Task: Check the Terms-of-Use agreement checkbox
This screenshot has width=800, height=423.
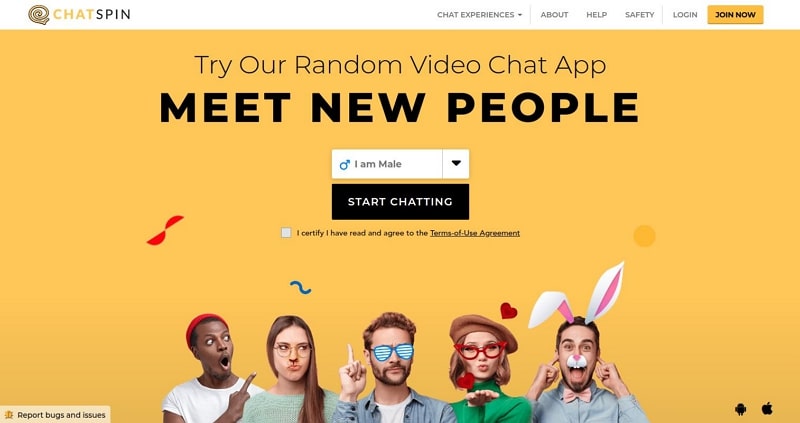Action: (286, 233)
